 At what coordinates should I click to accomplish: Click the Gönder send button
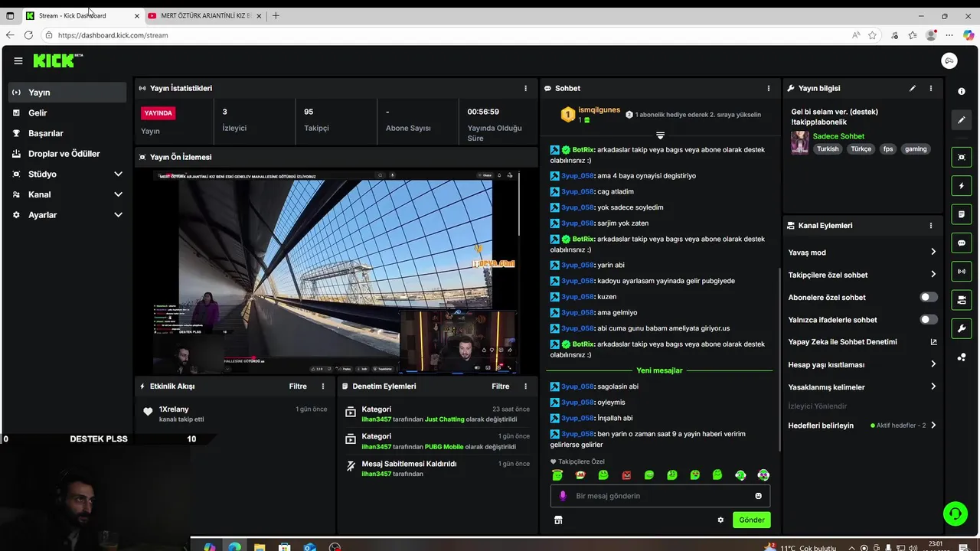click(751, 520)
